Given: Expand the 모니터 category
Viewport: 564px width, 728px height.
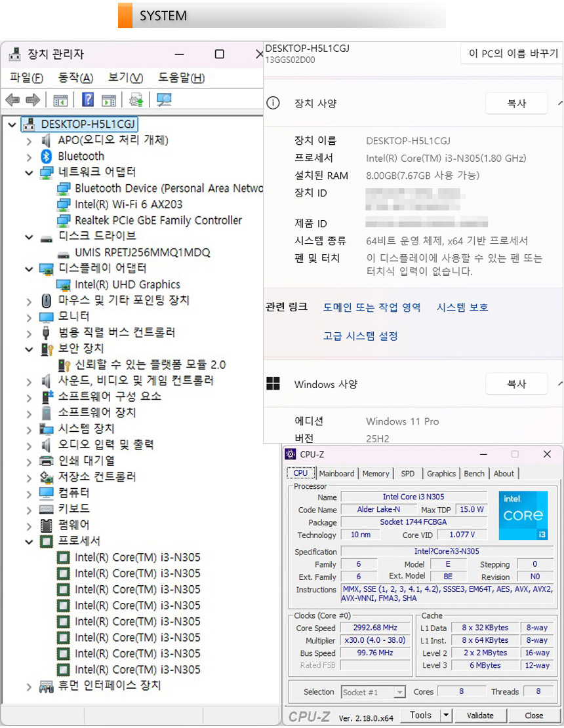Looking at the screenshot, I should (29, 317).
